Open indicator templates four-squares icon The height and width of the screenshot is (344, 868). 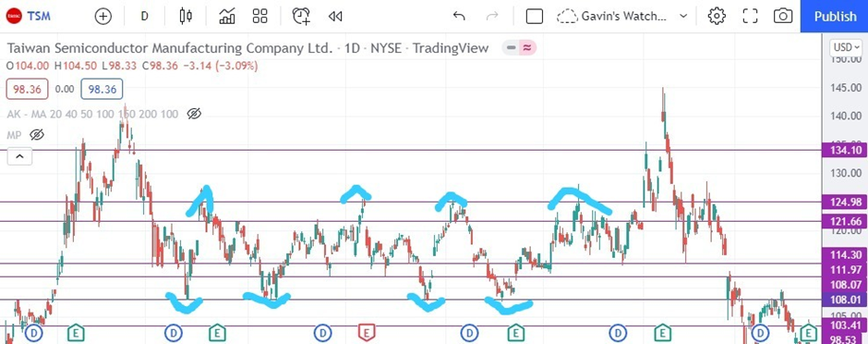pyautogui.click(x=259, y=16)
